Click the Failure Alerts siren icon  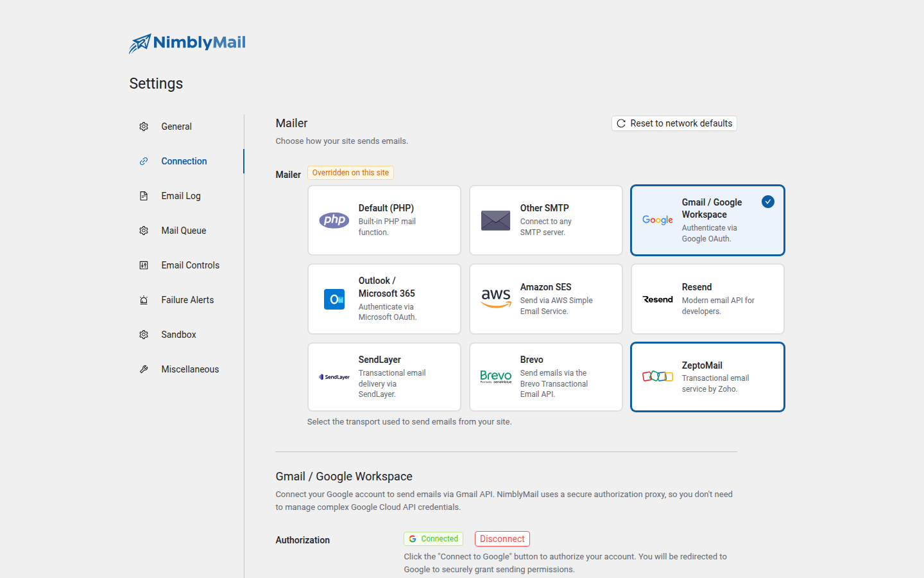pos(144,300)
